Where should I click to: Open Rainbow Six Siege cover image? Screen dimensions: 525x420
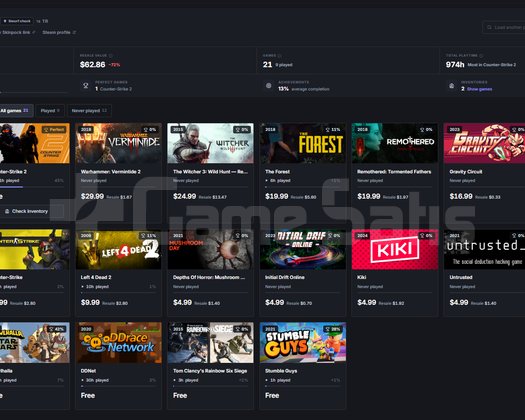pyautogui.click(x=210, y=343)
